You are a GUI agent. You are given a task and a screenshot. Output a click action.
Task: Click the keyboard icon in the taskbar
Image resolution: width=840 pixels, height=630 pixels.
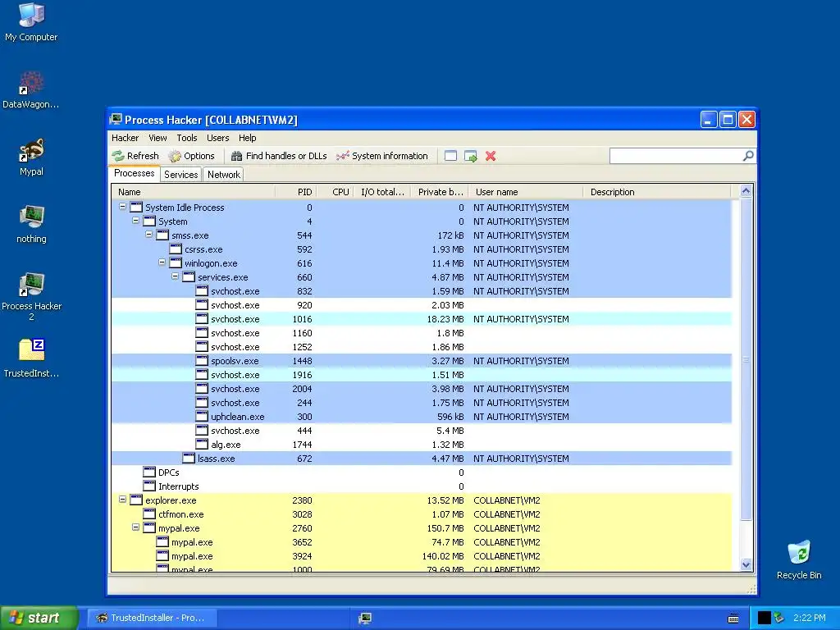[733, 619]
